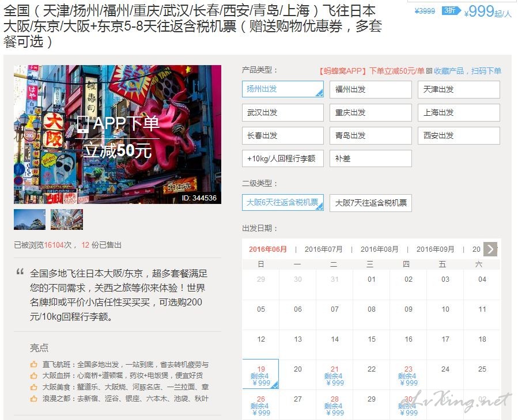518x420 pixels.
Task: Show next months with the arrow
Action: pyautogui.click(x=490, y=249)
